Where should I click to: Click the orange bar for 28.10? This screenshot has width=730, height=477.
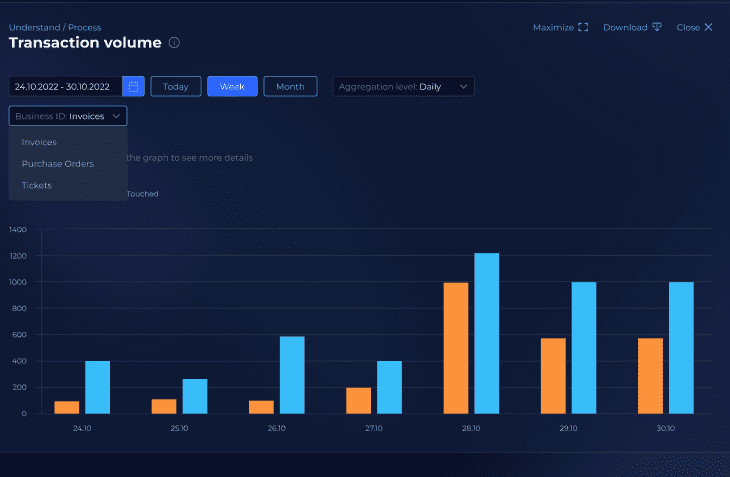click(x=456, y=347)
